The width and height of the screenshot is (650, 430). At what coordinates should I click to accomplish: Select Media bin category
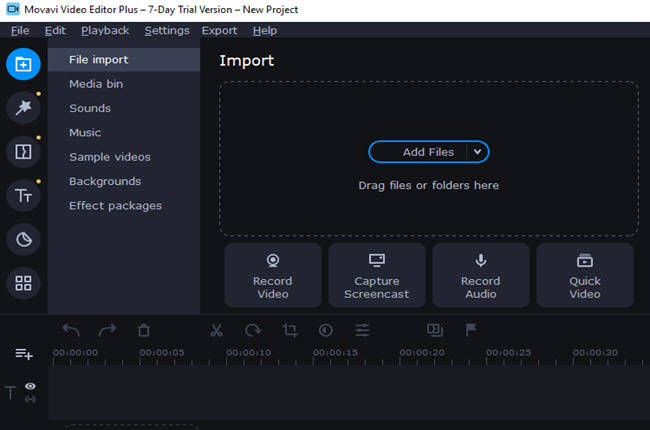pos(124,84)
